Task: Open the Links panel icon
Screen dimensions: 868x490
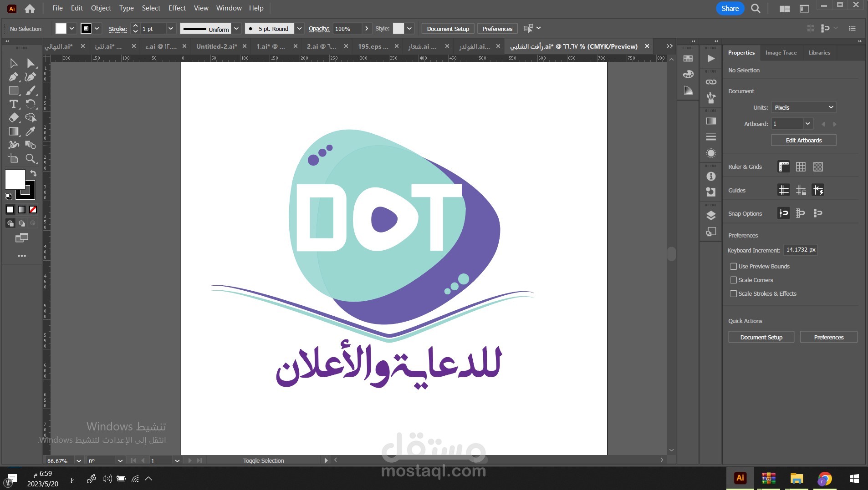Action: [711, 82]
